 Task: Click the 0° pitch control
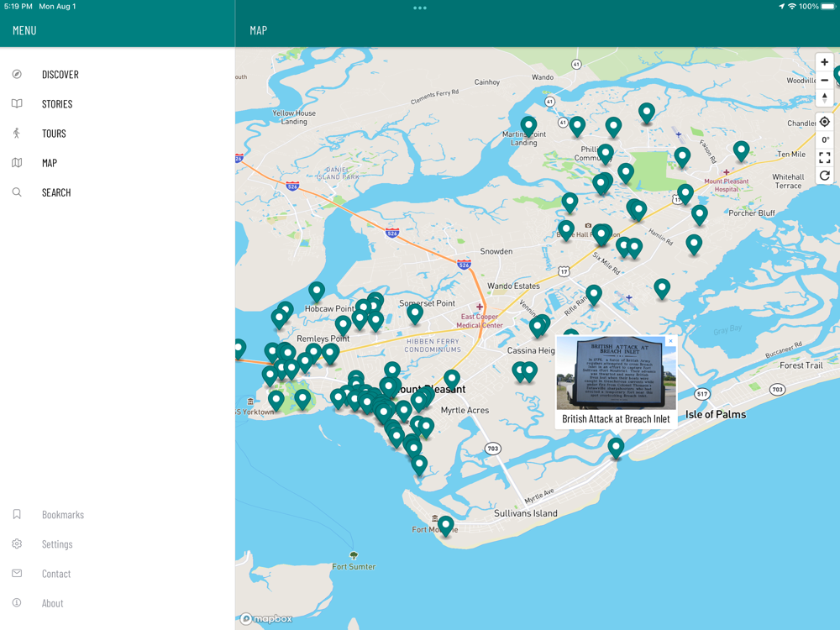[825, 139]
